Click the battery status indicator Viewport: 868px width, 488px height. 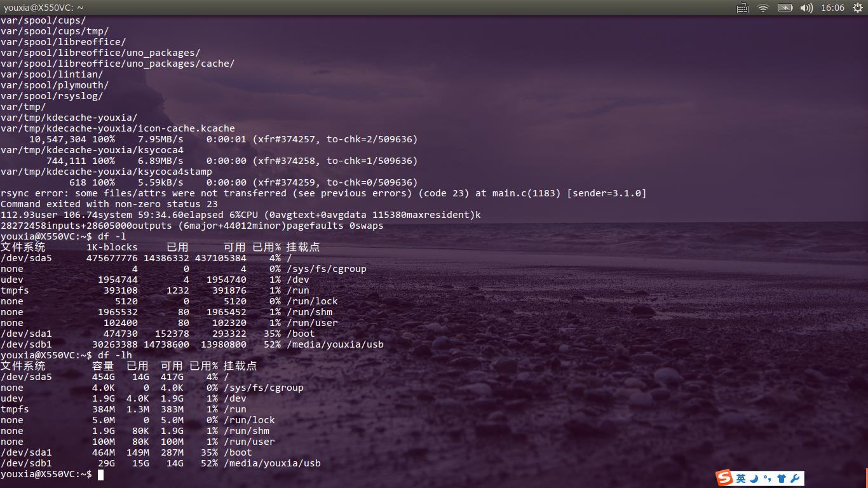click(x=785, y=8)
